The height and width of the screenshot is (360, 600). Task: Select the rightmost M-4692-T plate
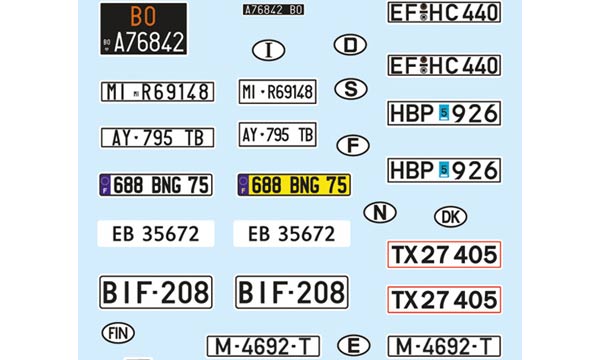tap(444, 347)
